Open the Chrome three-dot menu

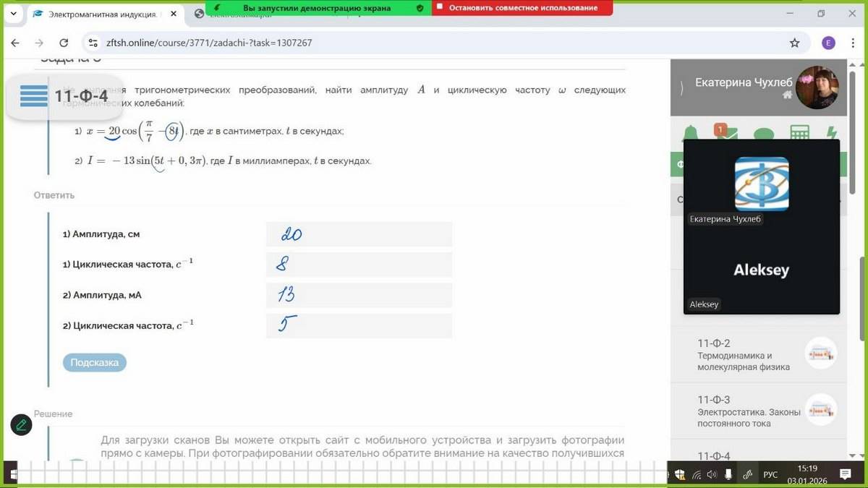pyautogui.click(x=853, y=43)
